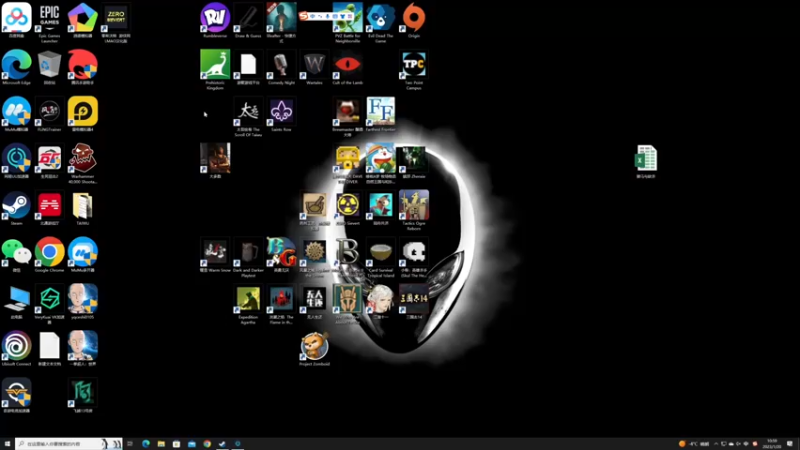Select the Brewmaster beer glass icon
This screenshot has height=450, width=800.
coord(347,112)
